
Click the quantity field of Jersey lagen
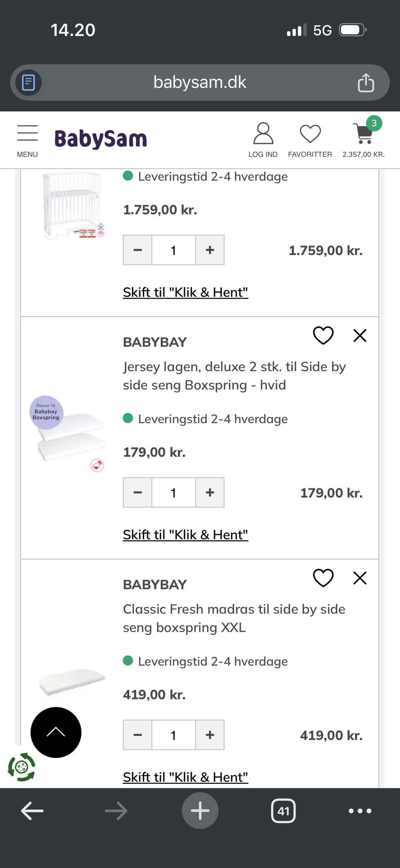173,492
